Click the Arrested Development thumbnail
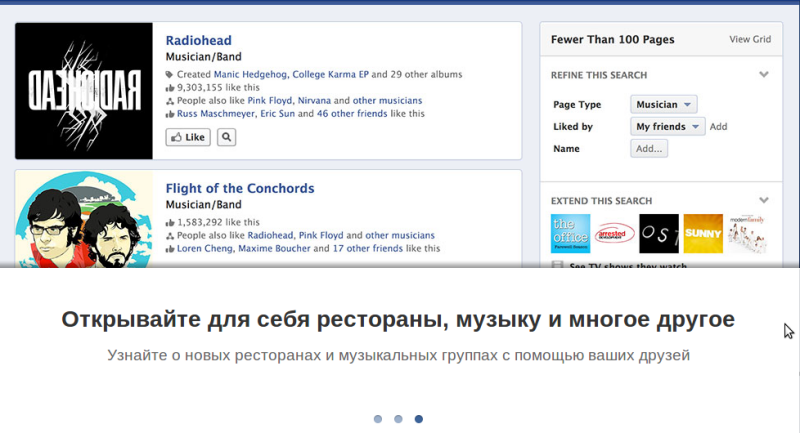The image size is (800, 433). (615, 234)
